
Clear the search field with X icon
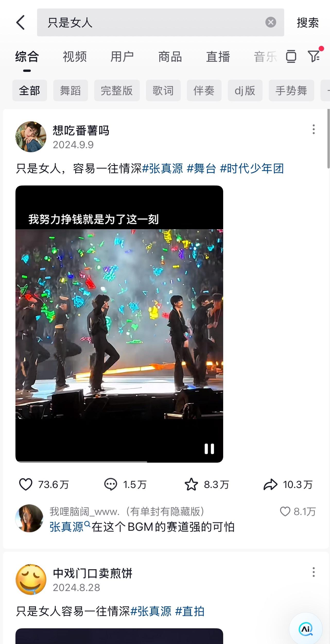pyautogui.click(x=271, y=22)
